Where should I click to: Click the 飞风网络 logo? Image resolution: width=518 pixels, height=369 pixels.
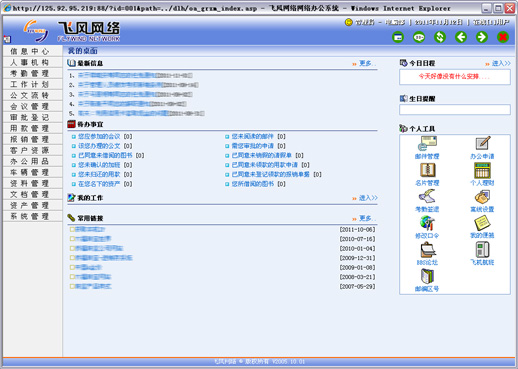[x=72, y=31]
